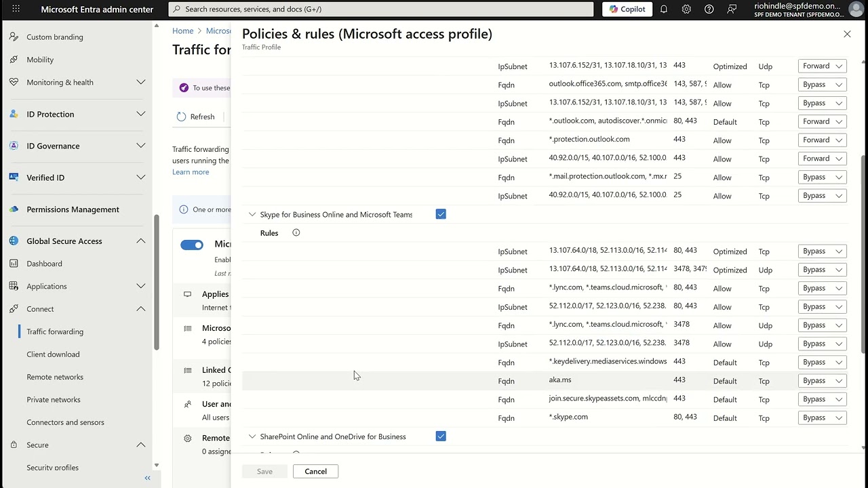This screenshot has width=868, height=488.
Task: Open Remote networks in sidebar
Action: pos(55,377)
